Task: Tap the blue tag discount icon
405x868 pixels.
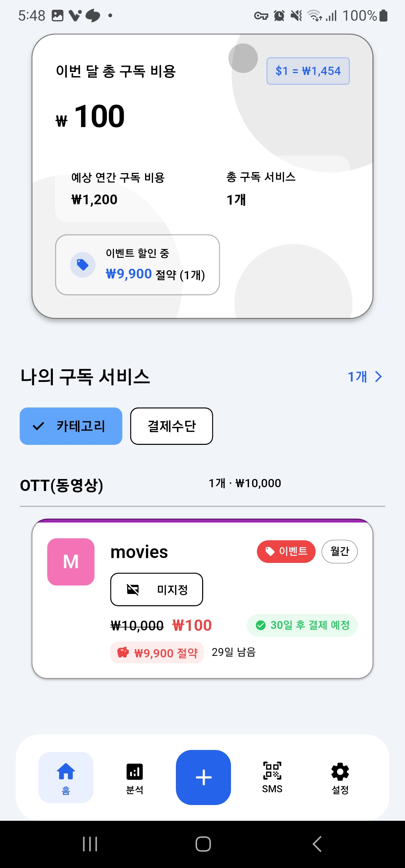Action: pyautogui.click(x=82, y=265)
